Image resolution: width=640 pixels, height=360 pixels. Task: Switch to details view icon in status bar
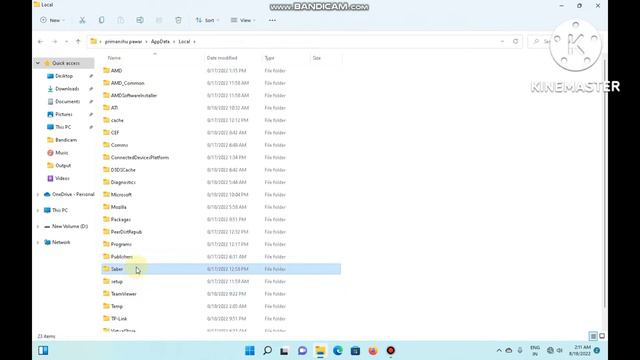pyautogui.click(x=593, y=336)
